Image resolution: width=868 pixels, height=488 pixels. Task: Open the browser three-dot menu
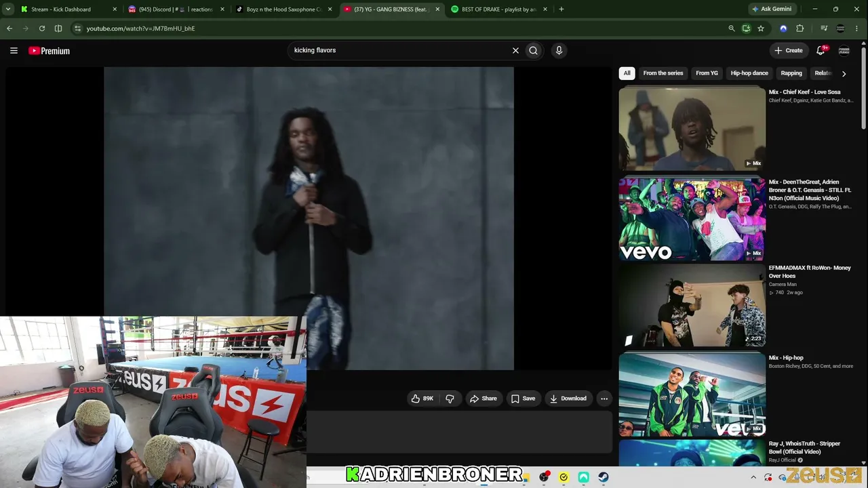coord(858,28)
